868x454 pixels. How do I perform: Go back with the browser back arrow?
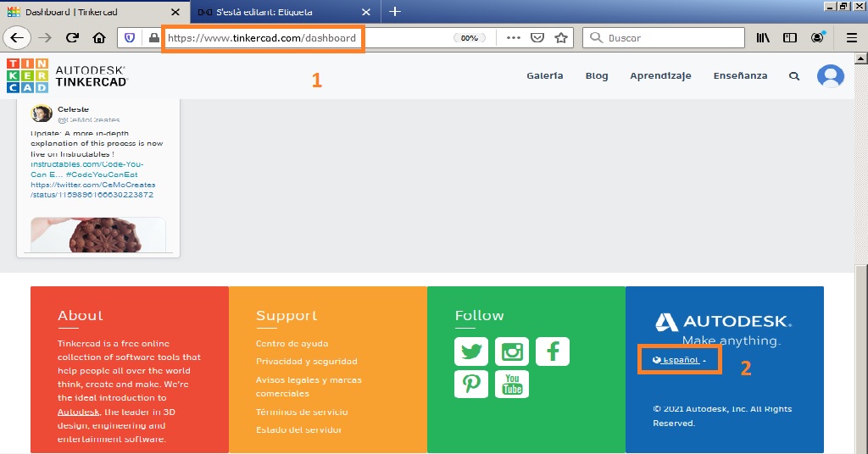click(x=17, y=37)
